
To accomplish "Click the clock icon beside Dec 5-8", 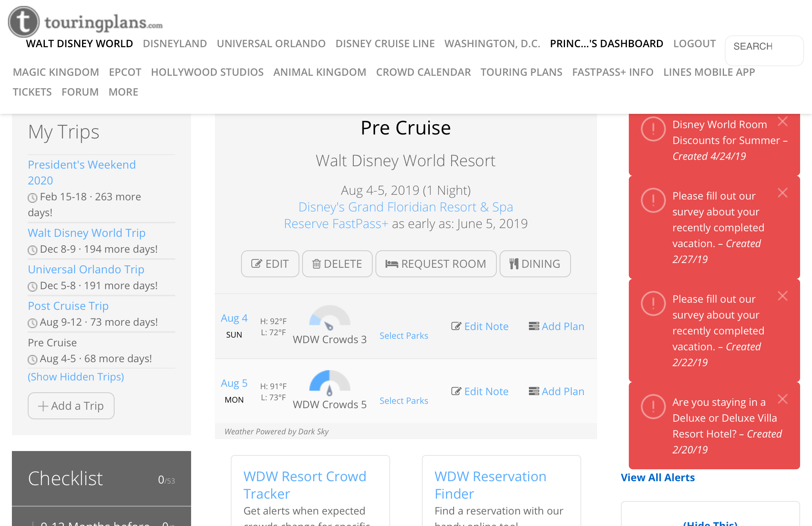I will click(33, 286).
